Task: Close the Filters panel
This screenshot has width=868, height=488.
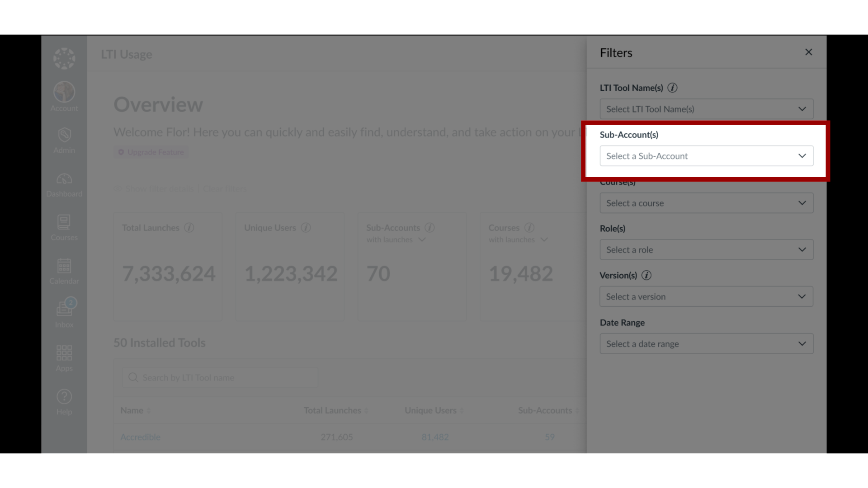Action: (x=808, y=52)
